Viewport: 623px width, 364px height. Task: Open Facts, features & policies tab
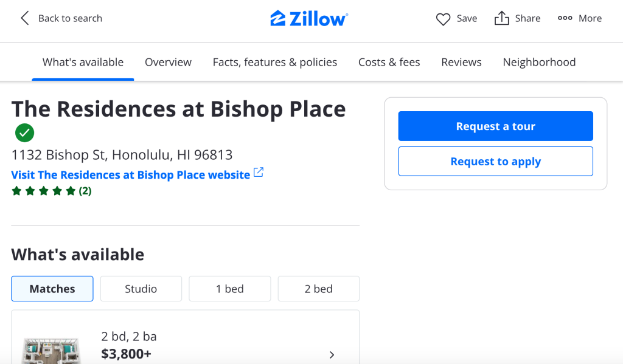tap(275, 62)
